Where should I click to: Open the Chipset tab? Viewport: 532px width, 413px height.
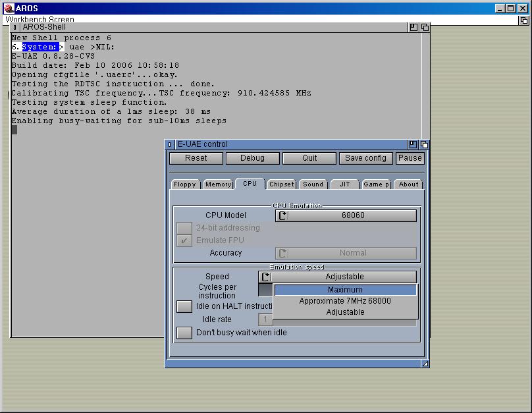click(x=282, y=184)
